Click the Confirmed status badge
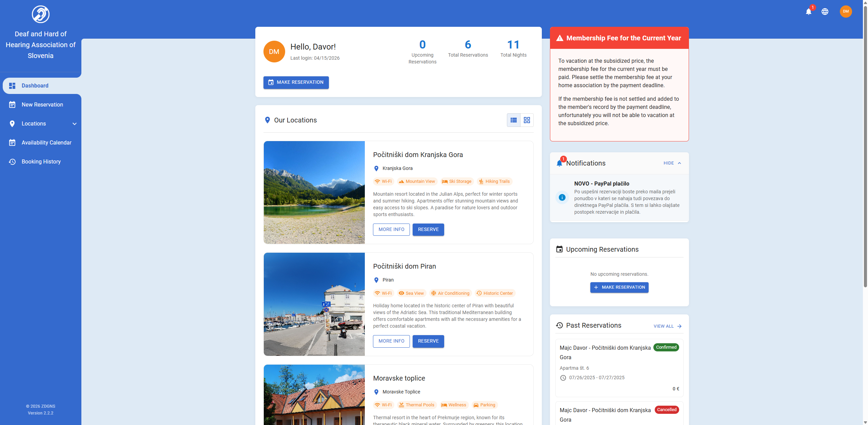This screenshot has height=425, width=868. click(x=666, y=347)
